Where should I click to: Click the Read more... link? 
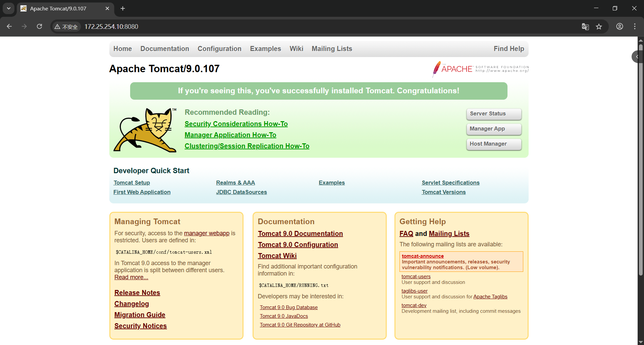tap(131, 277)
